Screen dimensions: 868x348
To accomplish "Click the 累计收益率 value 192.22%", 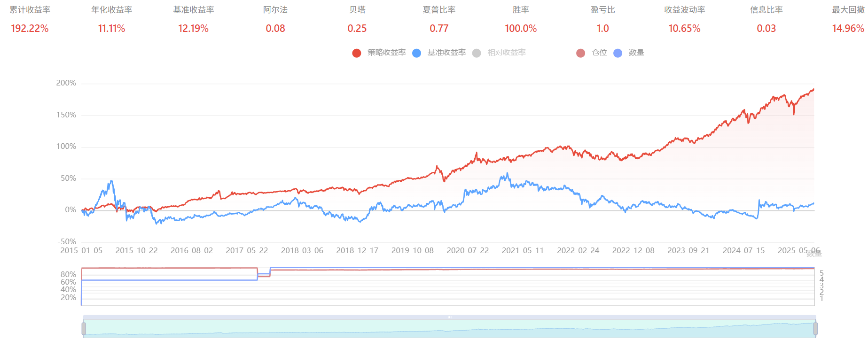I will pos(30,29).
